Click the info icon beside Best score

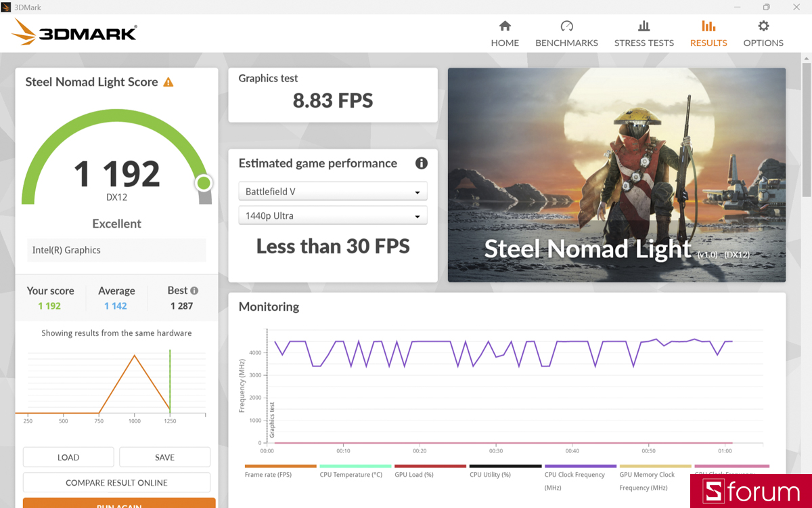point(194,291)
